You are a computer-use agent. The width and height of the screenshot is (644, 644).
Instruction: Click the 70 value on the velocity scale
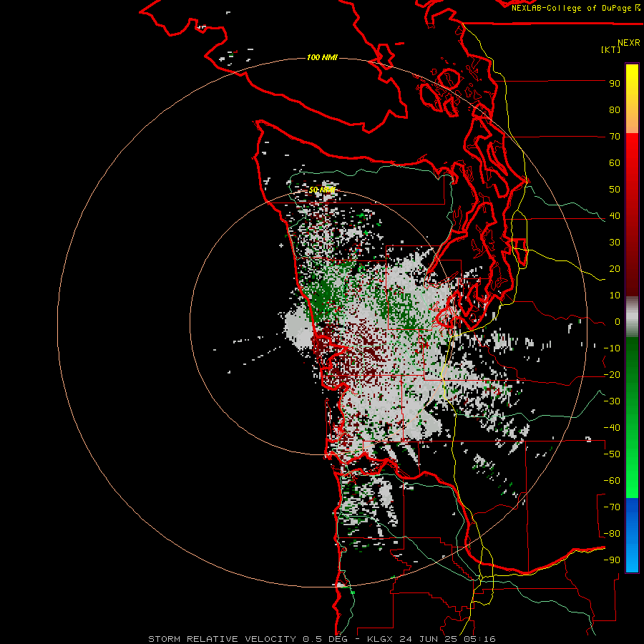coord(615,137)
